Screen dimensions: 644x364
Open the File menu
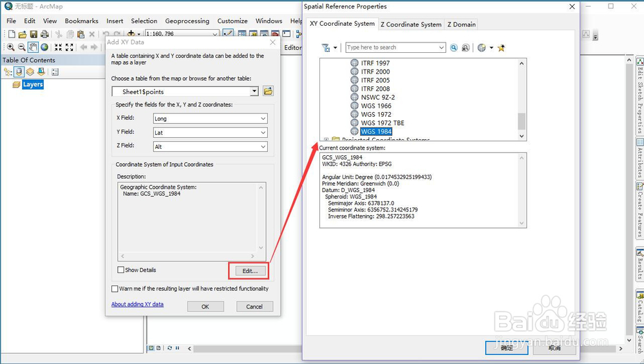tap(12, 21)
